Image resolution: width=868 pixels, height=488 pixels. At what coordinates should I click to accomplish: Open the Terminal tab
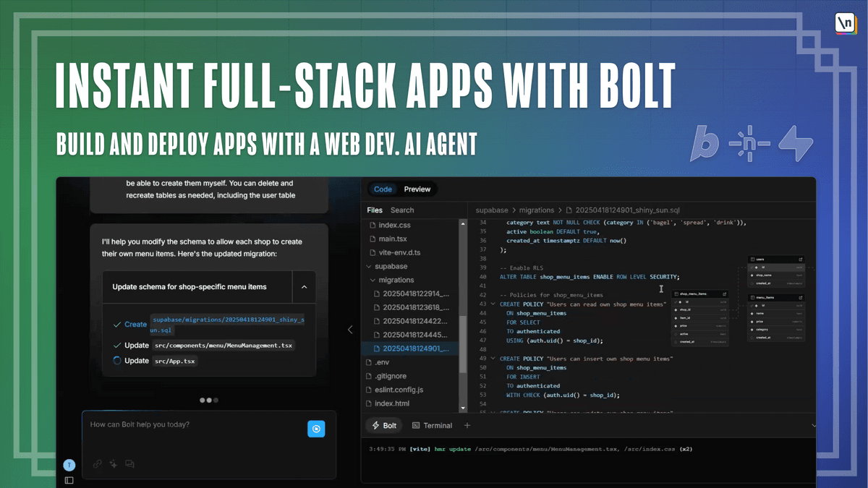click(x=437, y=425)
